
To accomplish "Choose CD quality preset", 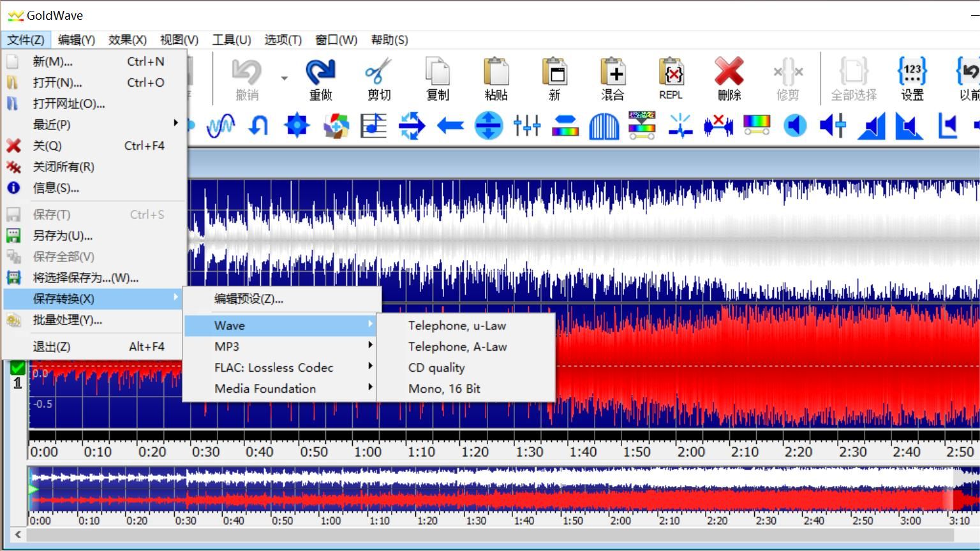I will click(466, 367).
